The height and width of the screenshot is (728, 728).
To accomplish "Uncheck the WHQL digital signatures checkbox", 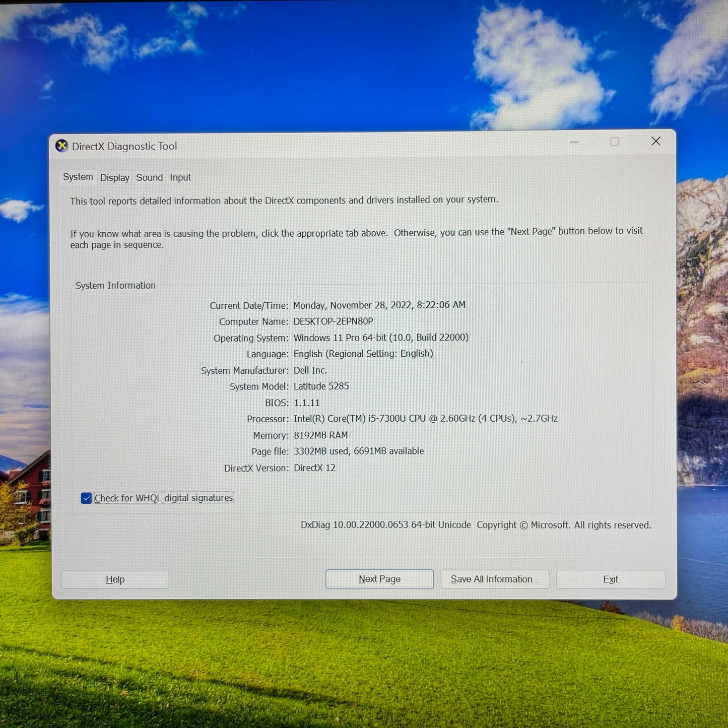I will coord(87,498).
